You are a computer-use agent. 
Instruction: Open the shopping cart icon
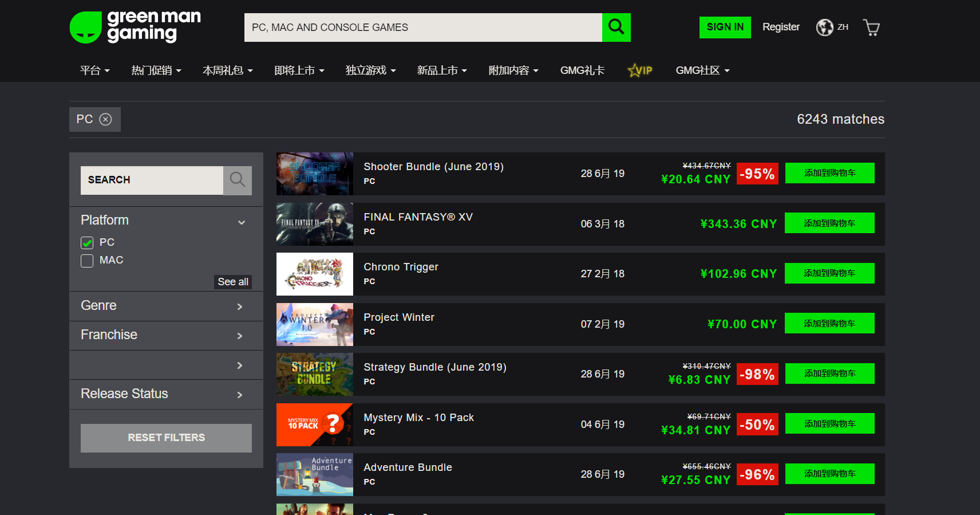(x=871, y=27)
